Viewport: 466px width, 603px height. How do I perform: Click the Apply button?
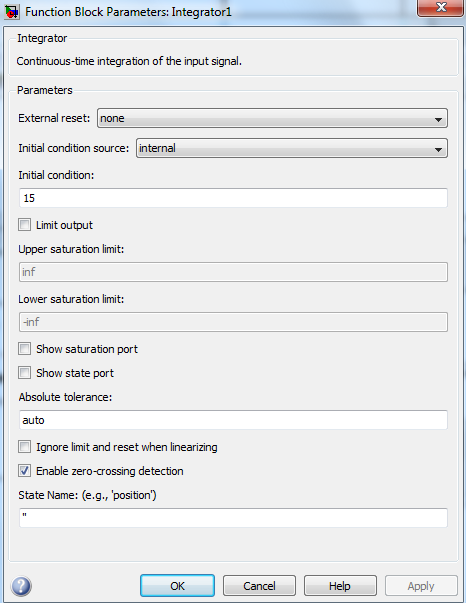pos(421,586)
